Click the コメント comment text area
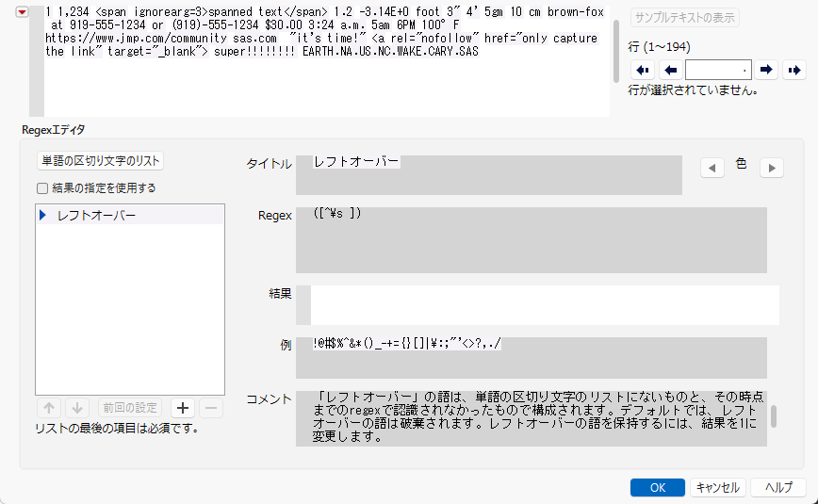Screen dimensions: 818x504 pyautogui.click(x=532, y=418)
